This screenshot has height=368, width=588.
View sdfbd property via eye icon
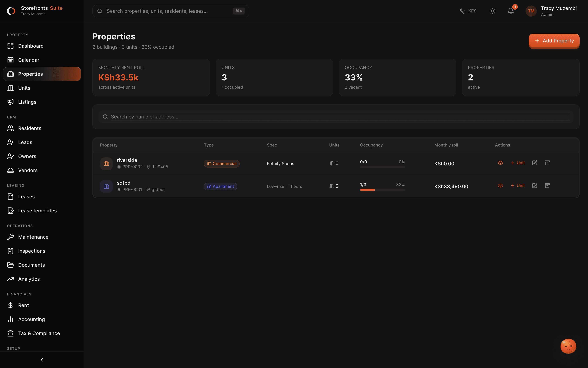pyautogui.click(x=500, y=185)
